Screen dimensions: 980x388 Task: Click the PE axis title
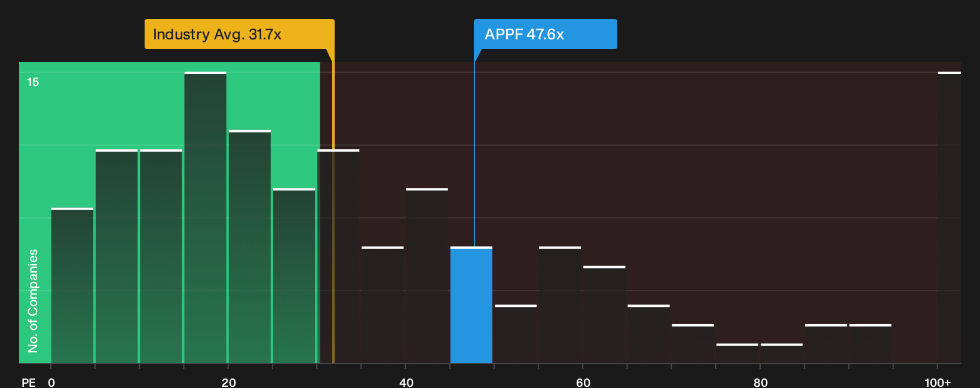29,382
